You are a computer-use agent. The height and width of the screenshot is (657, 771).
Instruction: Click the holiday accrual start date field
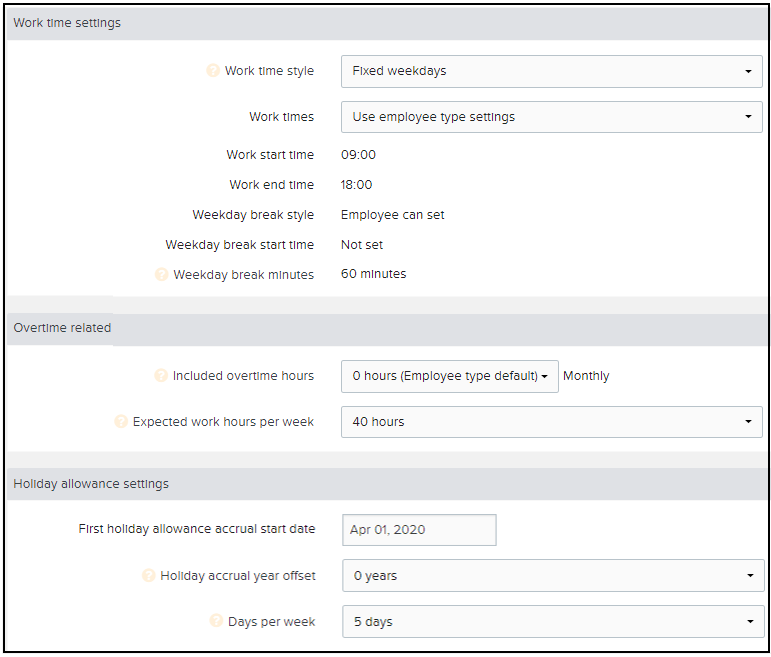[419, 530]
